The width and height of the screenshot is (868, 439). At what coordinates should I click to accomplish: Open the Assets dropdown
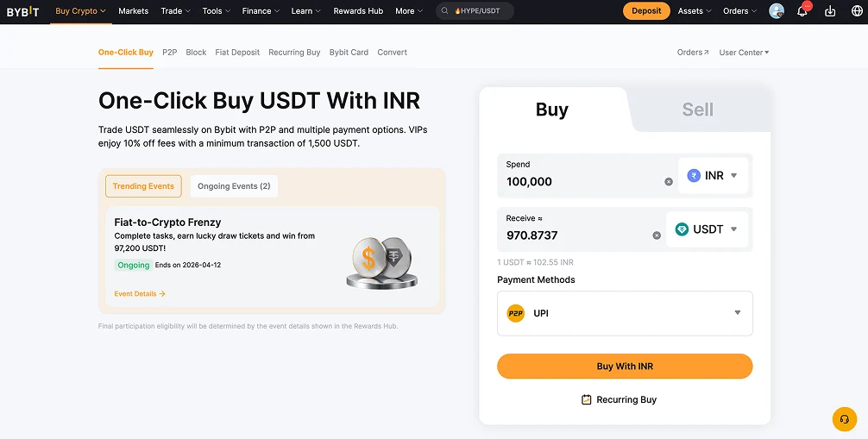695,11
